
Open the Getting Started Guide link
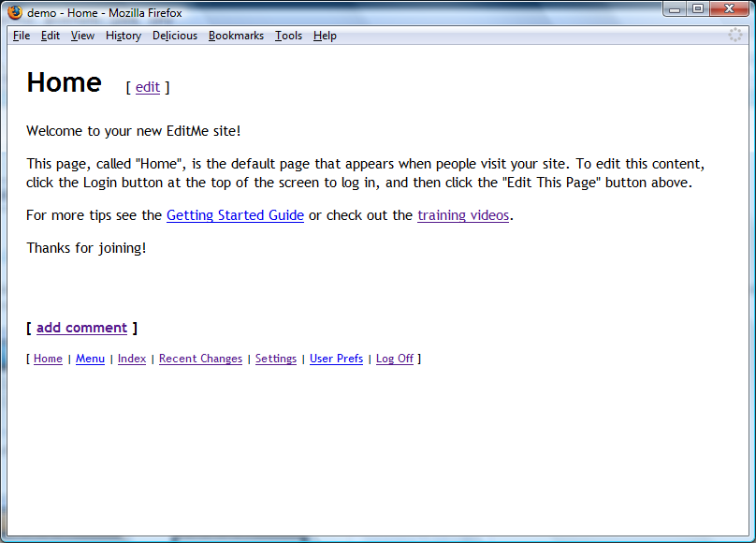[235, 215]
